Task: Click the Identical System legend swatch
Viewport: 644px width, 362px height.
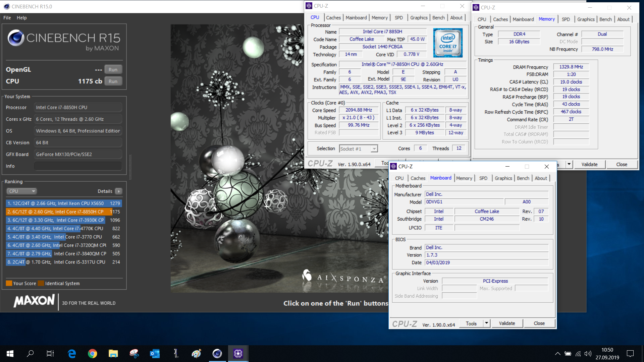Action: (41, 283)
